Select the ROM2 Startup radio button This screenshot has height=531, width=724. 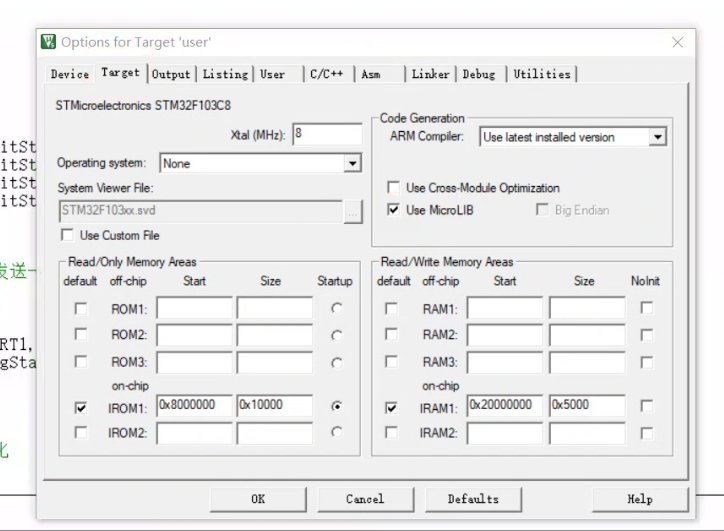point(337,335)
